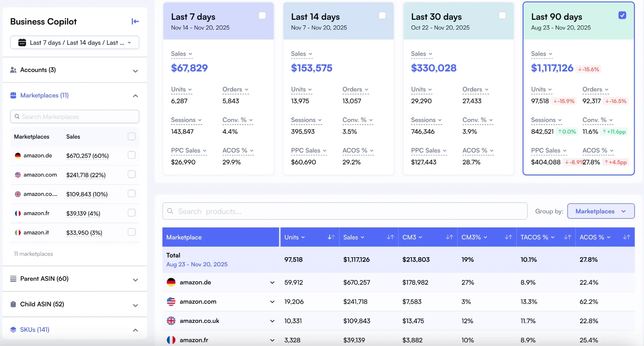
Task: Click the $1,117,126 sales figure in Last 90 days
Action: 552,68
